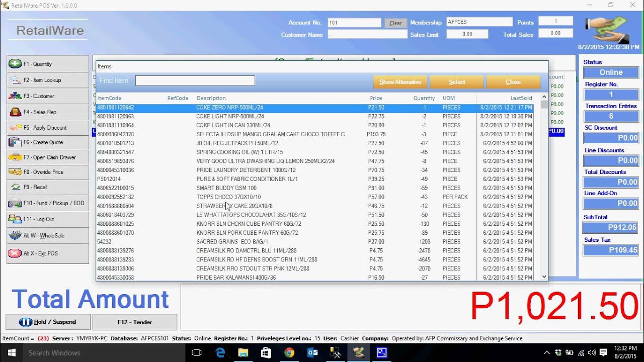This screenshot has width=644, height=362.
Task: Click F12 - Tender
Action: 135,322
